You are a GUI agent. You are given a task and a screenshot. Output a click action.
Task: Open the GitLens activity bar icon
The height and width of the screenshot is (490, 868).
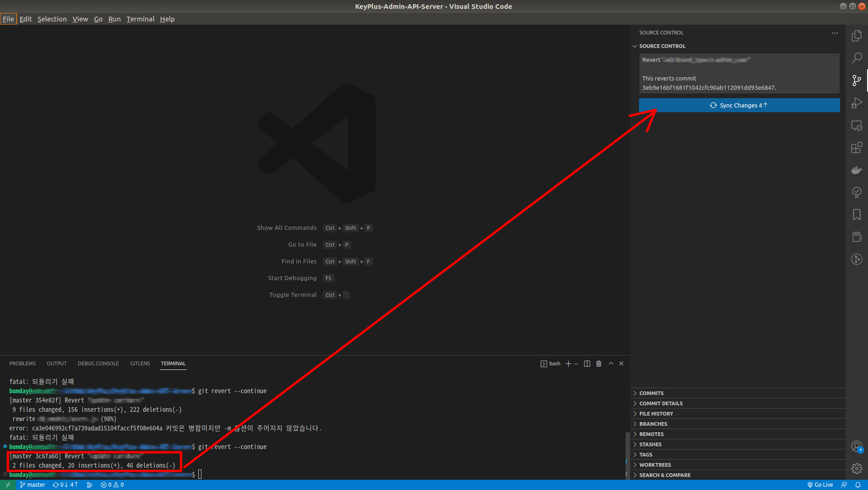(x=856, y=259)
